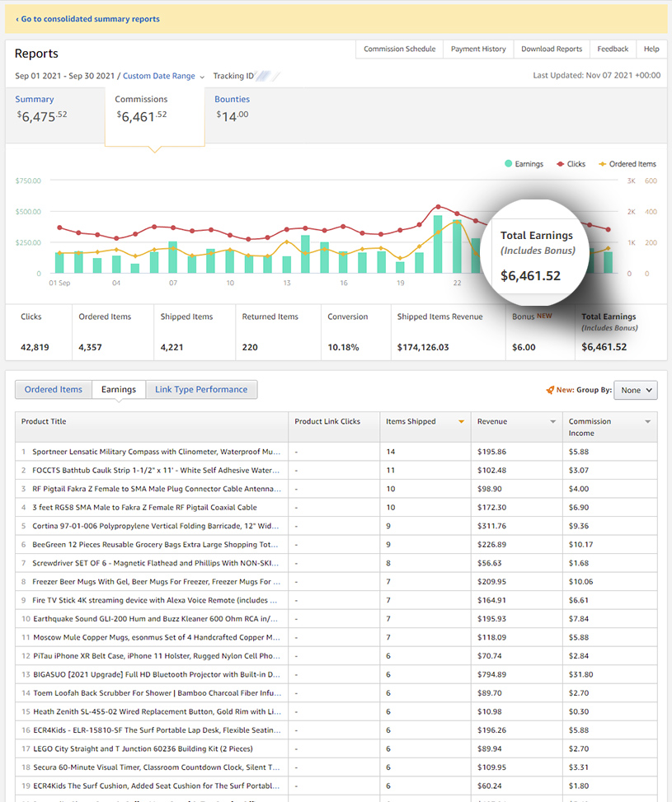Select the Commissions tab

tap(154, 116)
